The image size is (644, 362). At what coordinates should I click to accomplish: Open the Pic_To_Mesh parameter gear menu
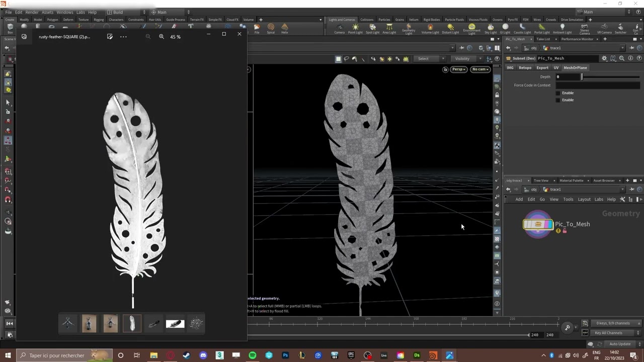click(x=604, y=58)
